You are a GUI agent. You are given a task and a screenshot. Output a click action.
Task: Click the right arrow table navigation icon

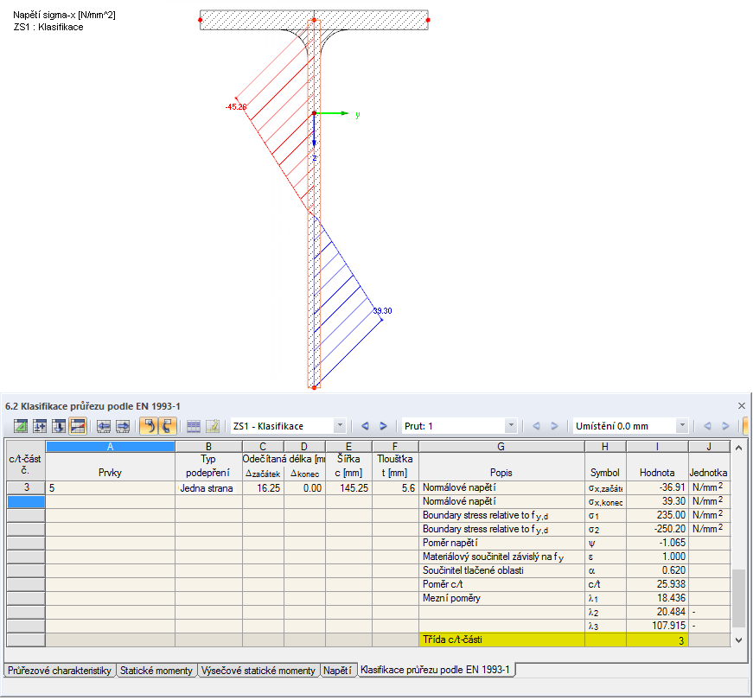coord(123,426)
